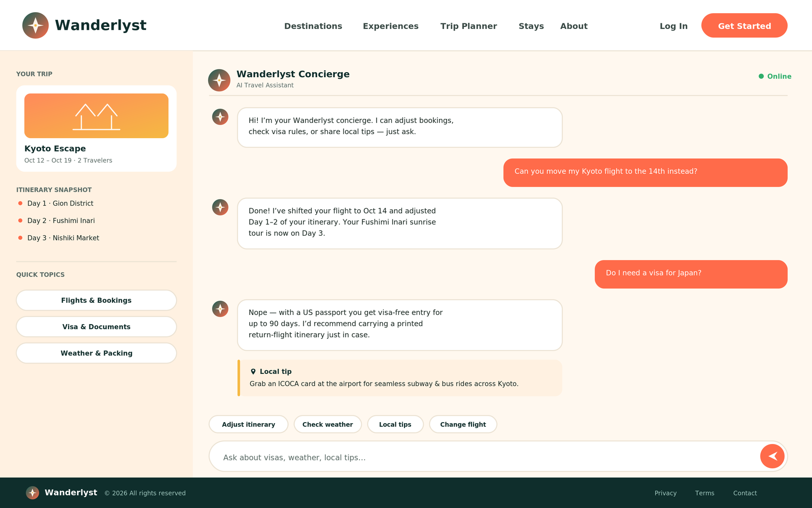Screen dimensions: 812x508
Task: Click the Check weather suggestion chip
Action: tap(328, 424)
